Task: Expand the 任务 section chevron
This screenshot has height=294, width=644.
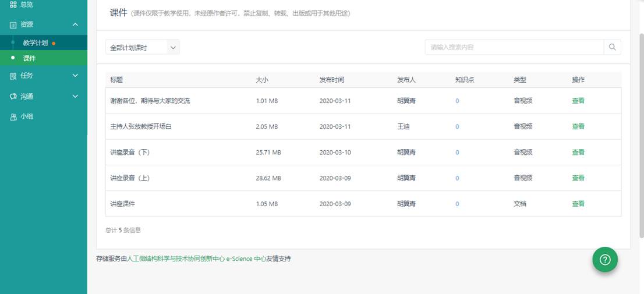Action: [75, 76]
